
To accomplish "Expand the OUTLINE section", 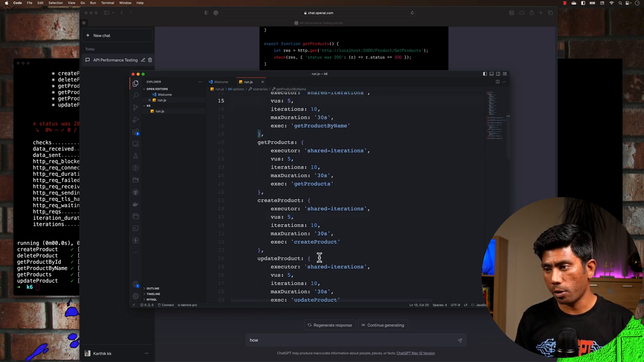I will (152, 289).
